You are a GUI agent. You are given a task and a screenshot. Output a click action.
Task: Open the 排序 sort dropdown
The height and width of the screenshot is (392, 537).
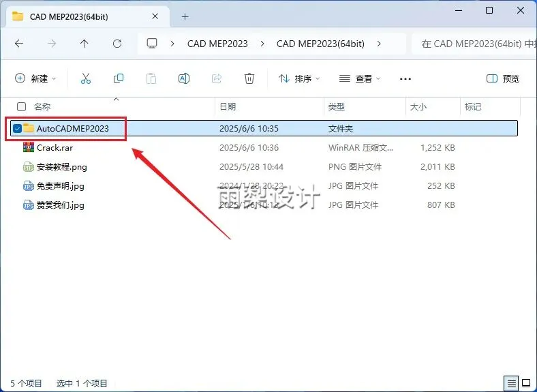[x=299, y=78]
